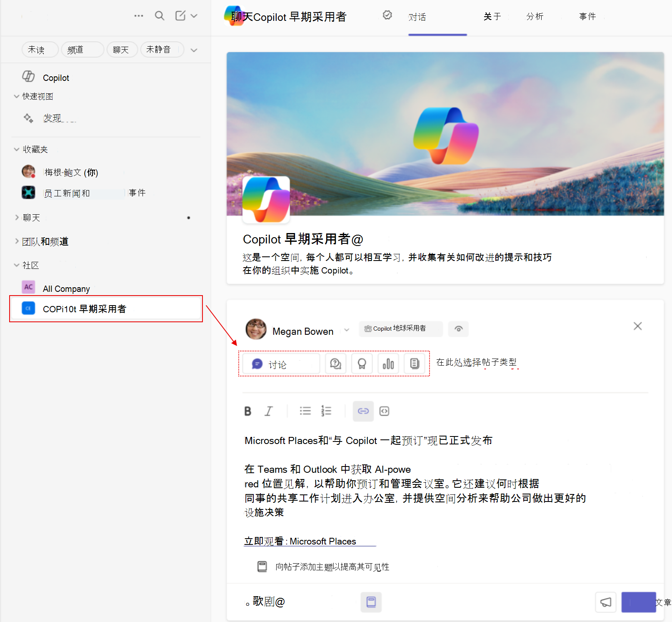This screenshot has width=672, height=622.
Task: Filter by 未静音 chip
Action: (162, 50)
